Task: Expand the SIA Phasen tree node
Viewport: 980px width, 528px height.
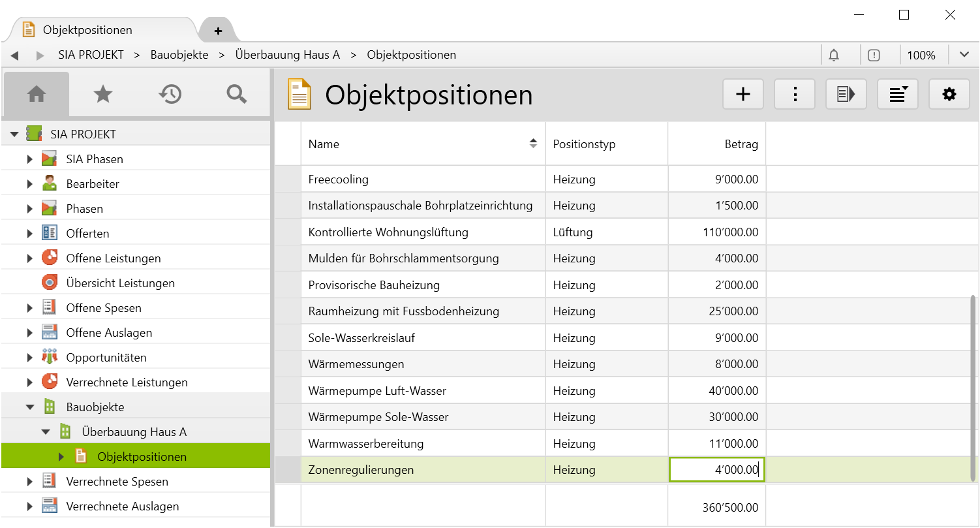Action: click(x=30, y=159)
